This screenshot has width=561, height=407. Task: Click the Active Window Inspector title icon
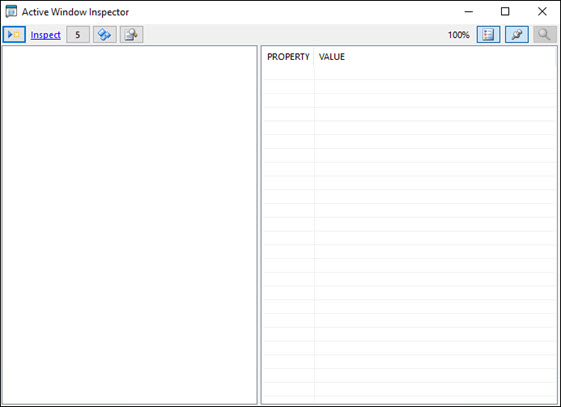click(x=11, y=11)
